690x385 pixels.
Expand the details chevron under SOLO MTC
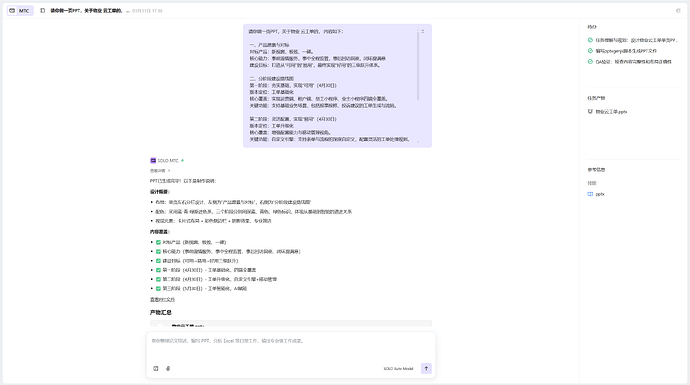click(169, 171)
